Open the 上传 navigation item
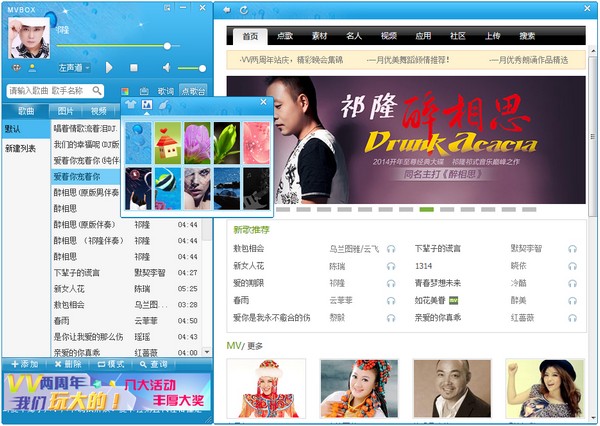The width and height of the screenshot is (600, 426). coord(492,36)
